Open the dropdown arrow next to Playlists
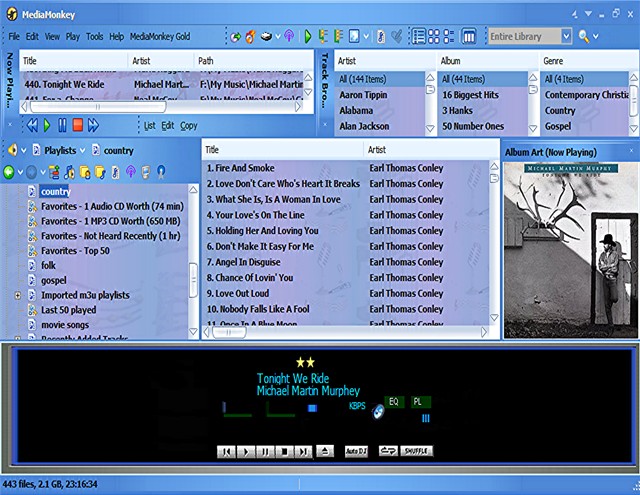 point(82,151)
